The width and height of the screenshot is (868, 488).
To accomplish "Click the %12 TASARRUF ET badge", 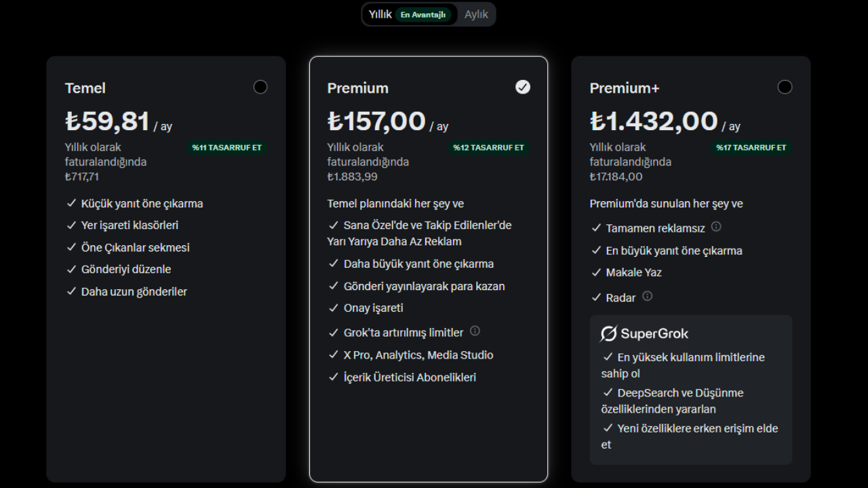I will tap(489, 148).
